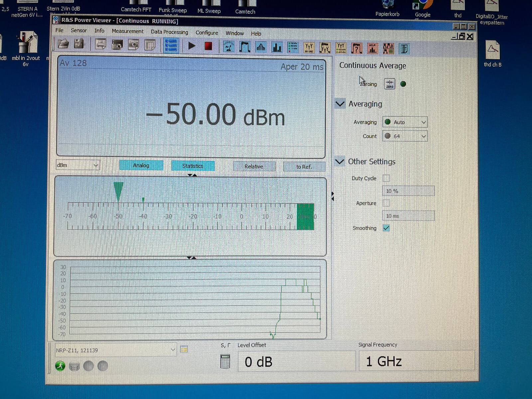Click the second gray round status indicator
The height and width of the screenshot is (399, 532).
click(x=103, y=366)
